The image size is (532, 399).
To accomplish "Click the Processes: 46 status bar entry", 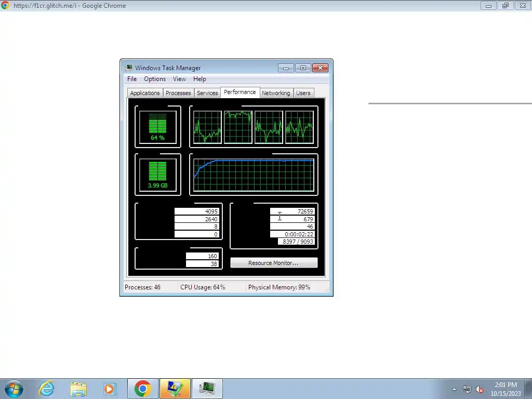I will tap(142, 287).
